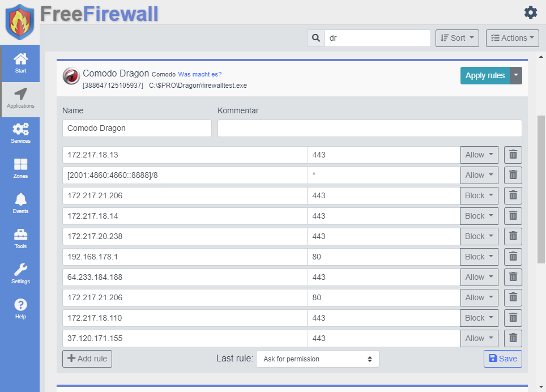Click the Add rule button
Image resolution: width=546 pixels, height=392 pixels.
[87, 359]
